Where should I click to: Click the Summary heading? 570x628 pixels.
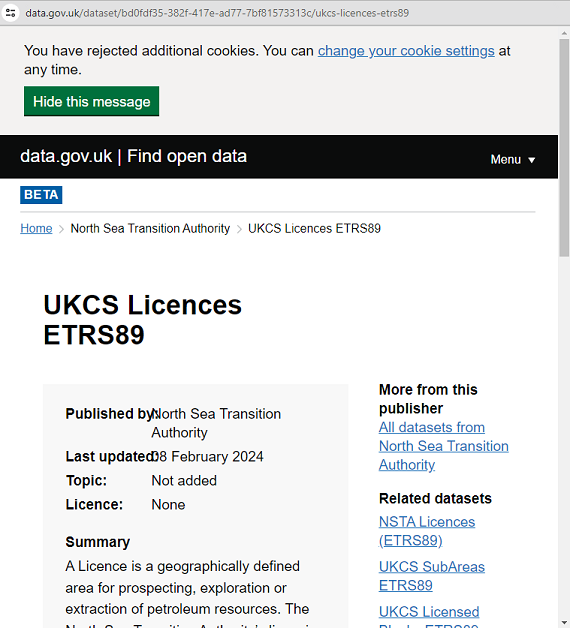coord(98,542)
